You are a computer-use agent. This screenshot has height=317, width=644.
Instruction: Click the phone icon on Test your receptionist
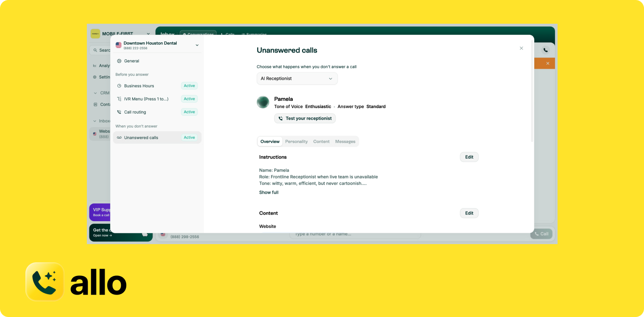[x=280, y=119]
